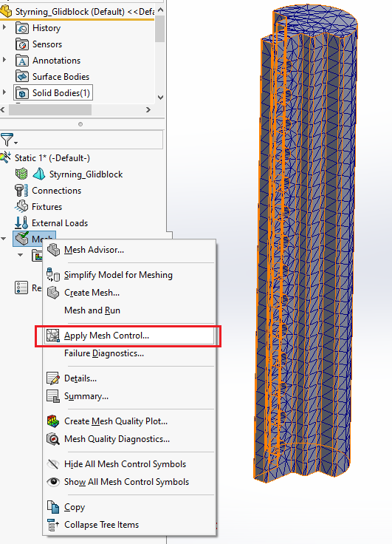Image resolution: width=392 pixels, height=544 pixels.
Task: Click the meshed cylinder model
Action: click(x=307, y=243)
